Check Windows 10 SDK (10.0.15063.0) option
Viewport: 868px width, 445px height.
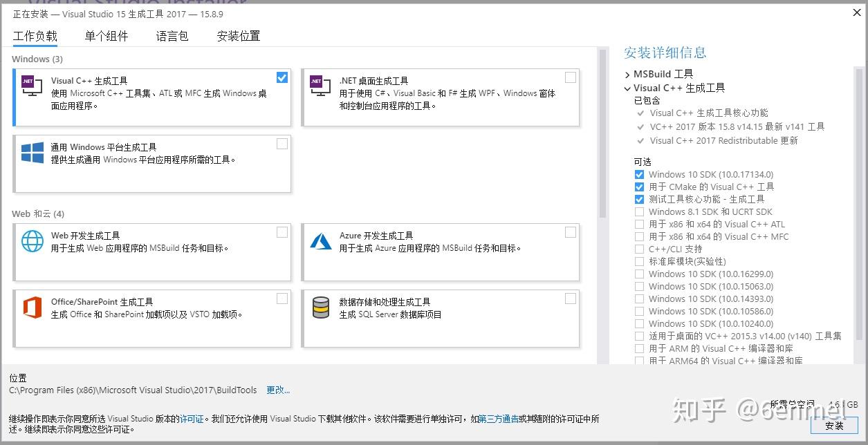tap(639, 287)
